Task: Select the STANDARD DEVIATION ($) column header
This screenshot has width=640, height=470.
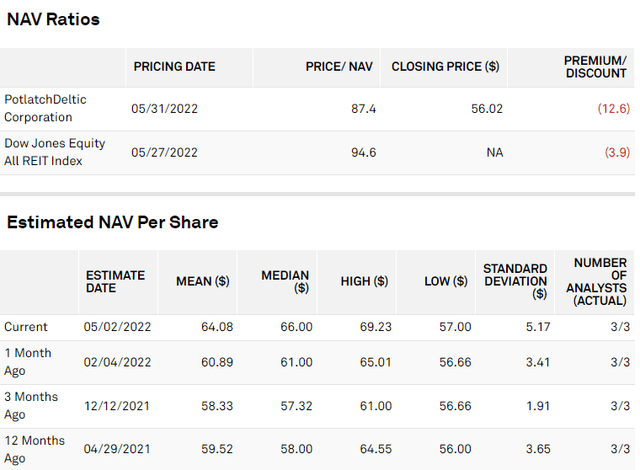Action: click(x=515, y=282)
